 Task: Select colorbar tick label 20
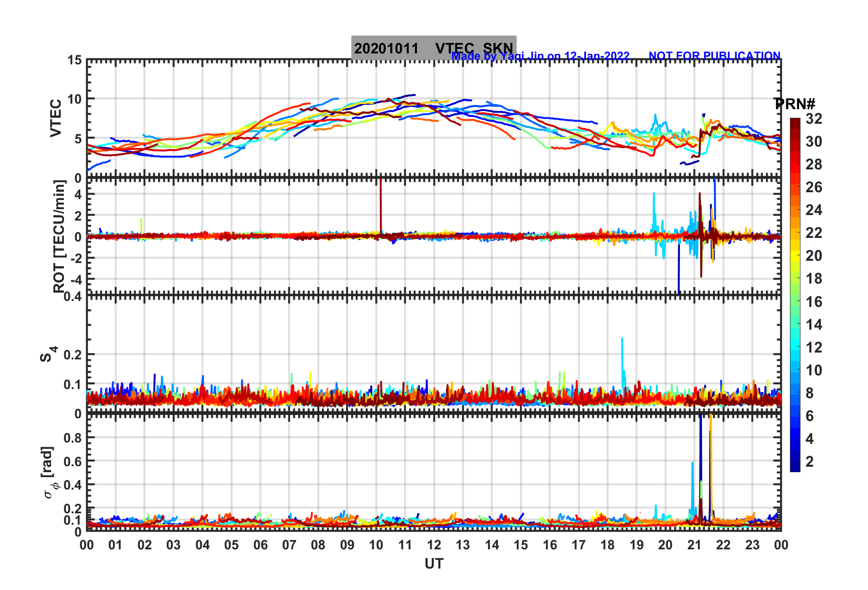[814, 256]
